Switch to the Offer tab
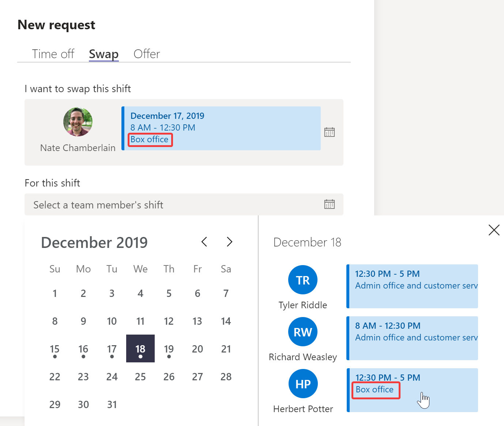The image size is (504, 426). click(146, 53)
